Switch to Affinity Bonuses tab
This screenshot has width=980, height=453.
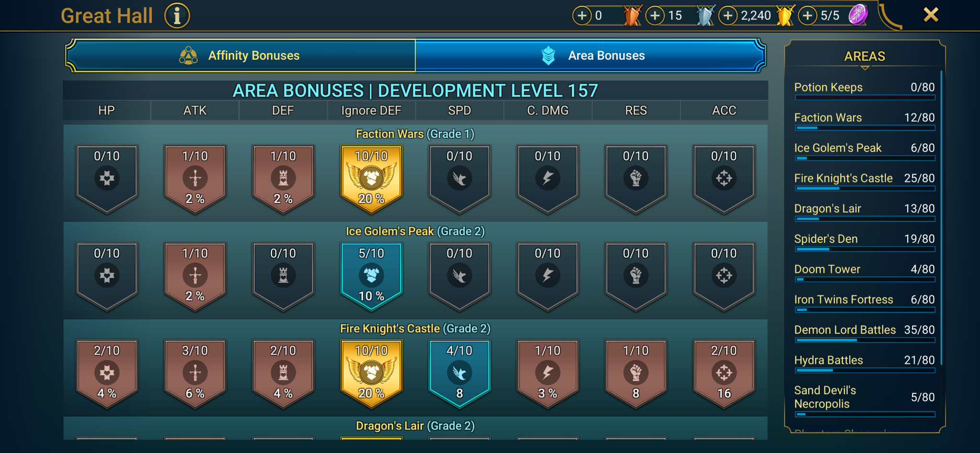pyautogui.click(x=241, y=56)
